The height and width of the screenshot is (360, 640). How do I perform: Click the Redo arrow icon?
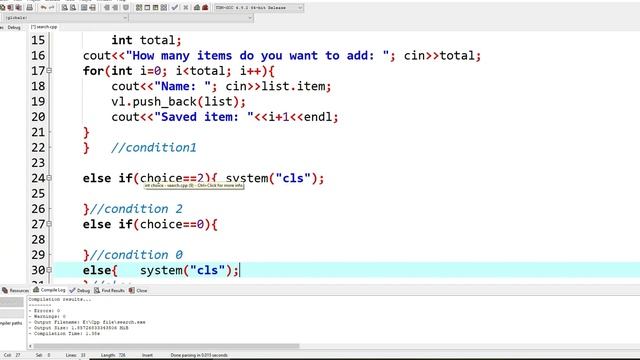[x=51, y=8]
